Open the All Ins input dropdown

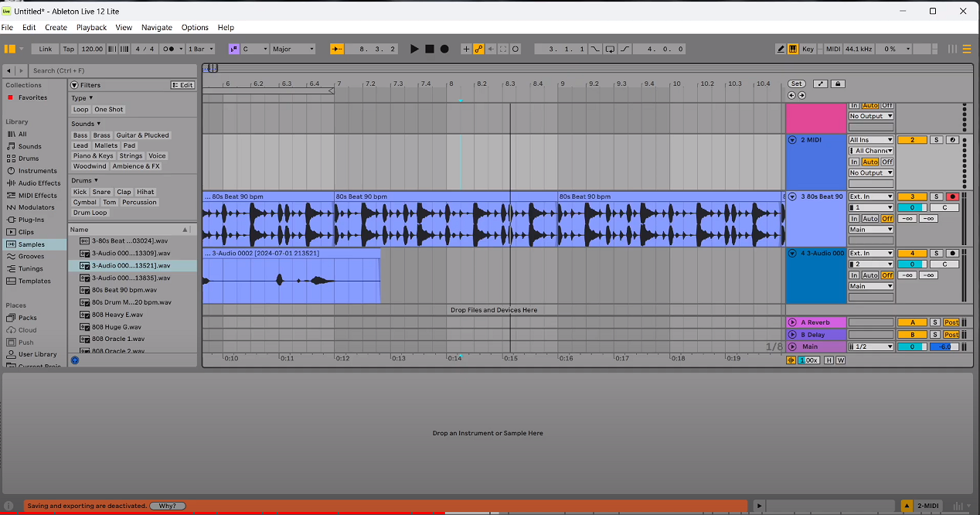[870, 139]
